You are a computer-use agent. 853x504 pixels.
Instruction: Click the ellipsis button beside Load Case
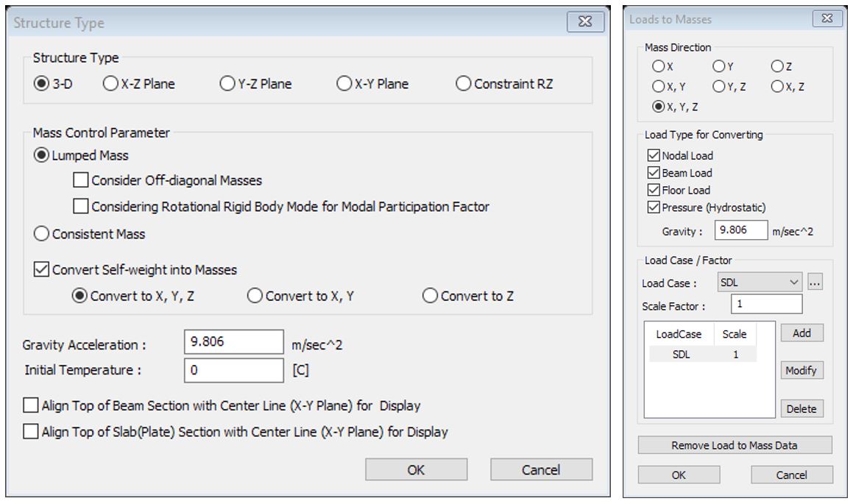[x=815, y=283]
